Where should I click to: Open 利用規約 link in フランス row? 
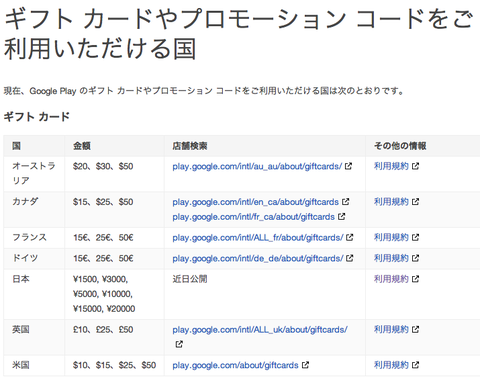(391, 237)
